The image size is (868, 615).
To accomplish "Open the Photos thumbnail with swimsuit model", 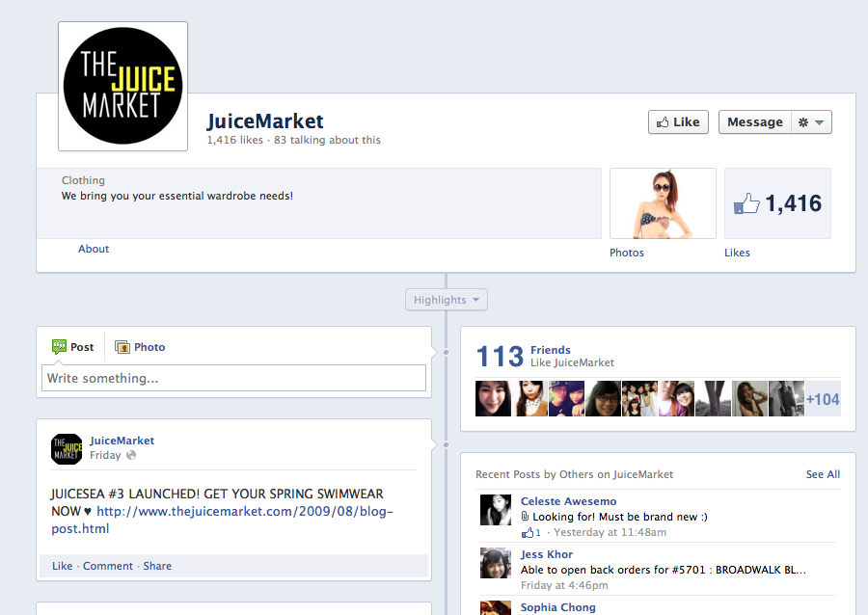I will point(663,203).
